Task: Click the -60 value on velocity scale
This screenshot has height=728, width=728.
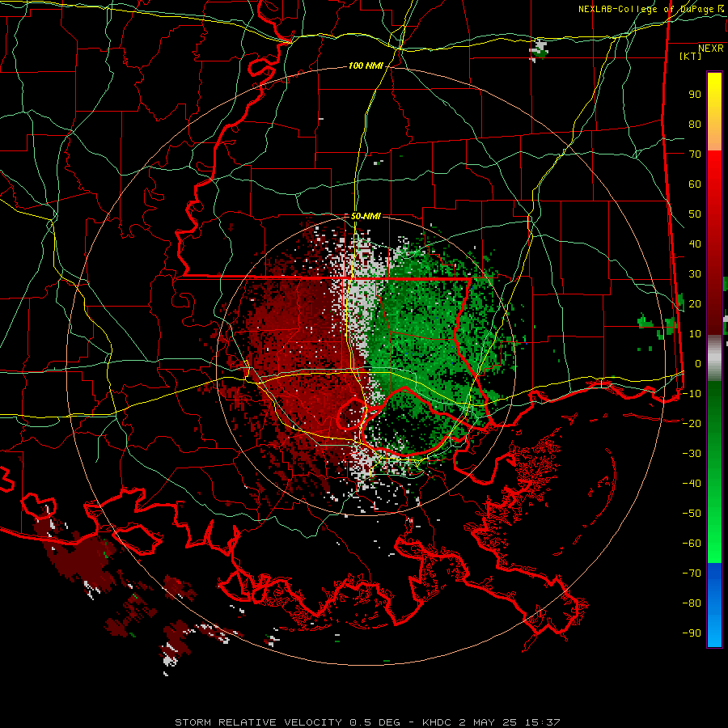Action: coord(692,544)
